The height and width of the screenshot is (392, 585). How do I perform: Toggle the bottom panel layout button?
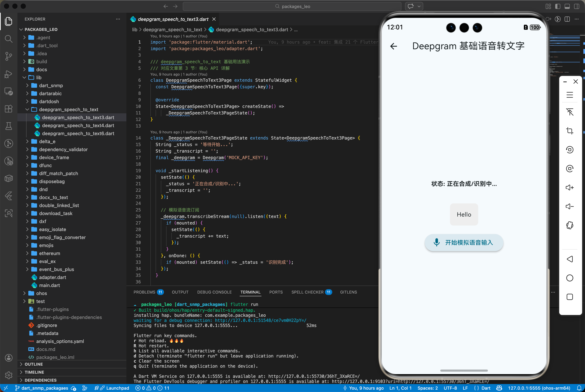point(567,6)
